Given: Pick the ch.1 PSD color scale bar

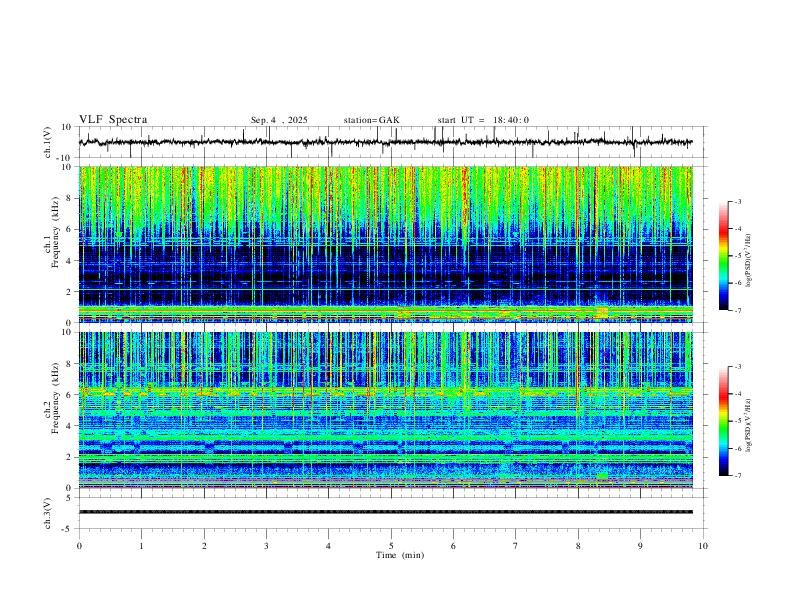Looking at the screenshot, I should coord(723,256).
